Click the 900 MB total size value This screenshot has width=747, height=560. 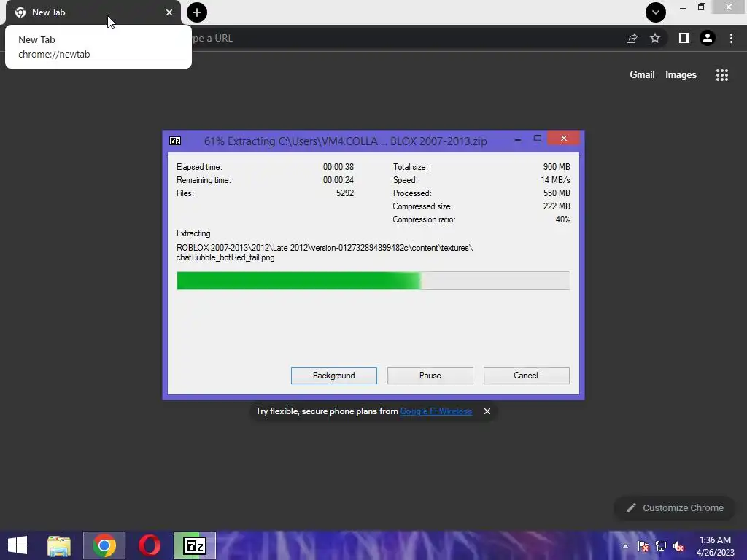557,167
